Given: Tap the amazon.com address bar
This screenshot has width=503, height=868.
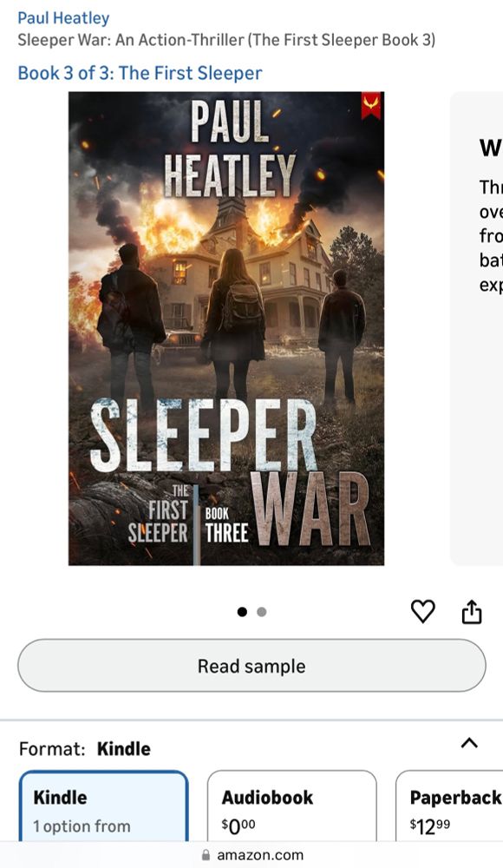Looking at the screenshot, I should (x=251, y=855).
